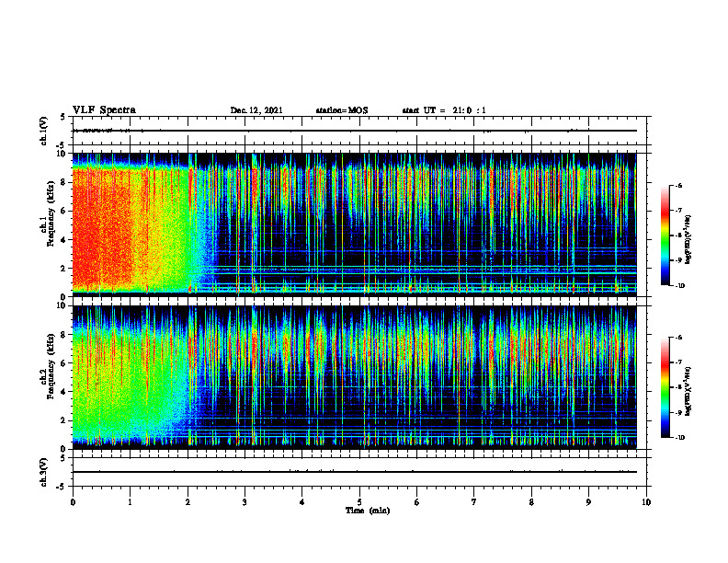Click the 'Time (min)' x-axis label
Image resolution: width=728 pixels, height=563 pixels.
click(368, 511)
